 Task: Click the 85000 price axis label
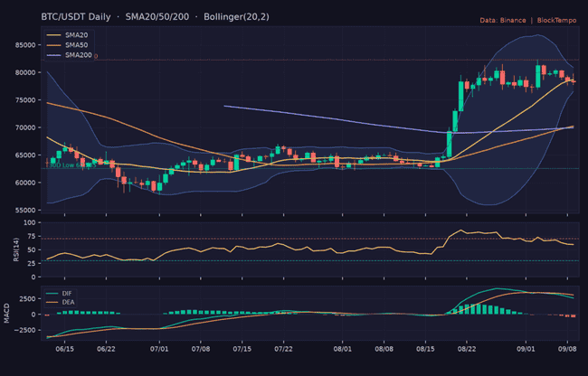coord(25,45)
